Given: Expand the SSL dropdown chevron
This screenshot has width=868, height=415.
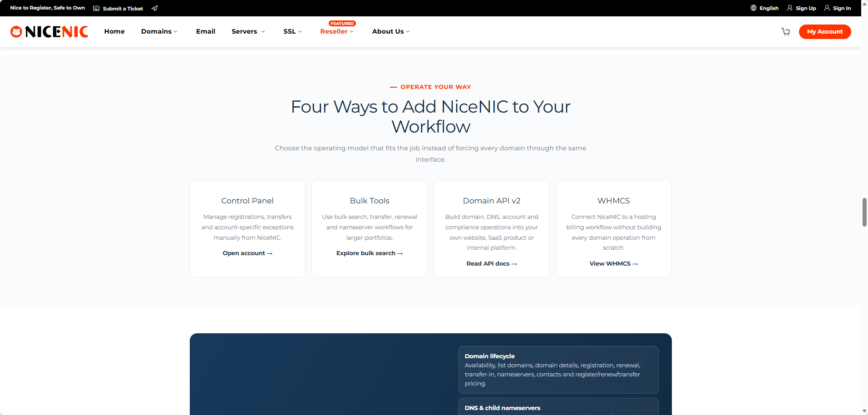Looking at the screenshot, I should click(x=300, y=32).
